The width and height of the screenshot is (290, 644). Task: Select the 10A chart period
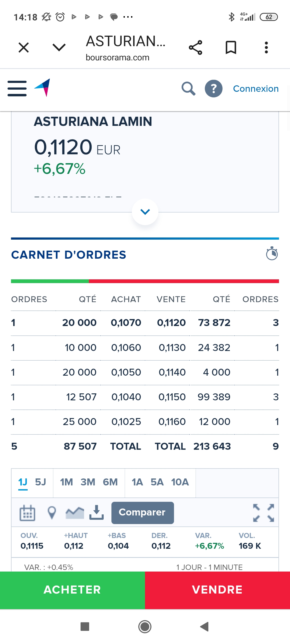click(x=180, y=482)
